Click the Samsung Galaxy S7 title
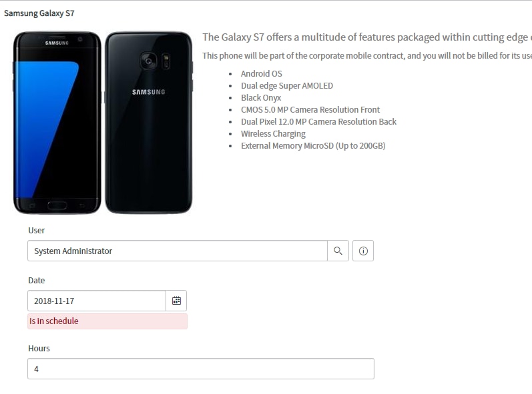532x394 pixels. (x=39, y=13)
